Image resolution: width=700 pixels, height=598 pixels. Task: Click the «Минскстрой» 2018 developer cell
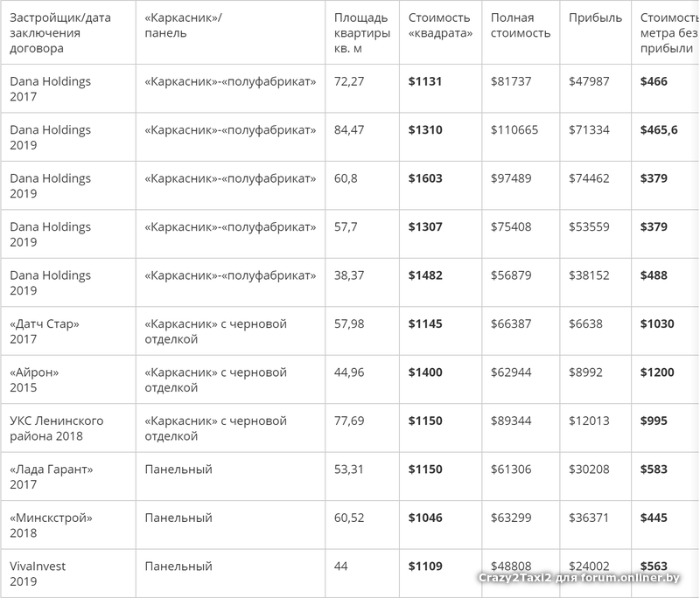[x=51, y=525]
